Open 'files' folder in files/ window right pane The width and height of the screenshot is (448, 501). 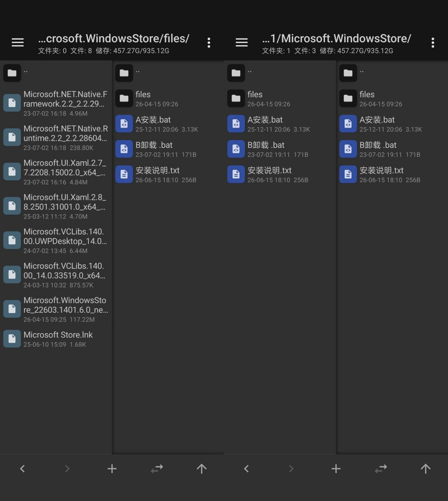pyautogui.click(x=168, y=98)
